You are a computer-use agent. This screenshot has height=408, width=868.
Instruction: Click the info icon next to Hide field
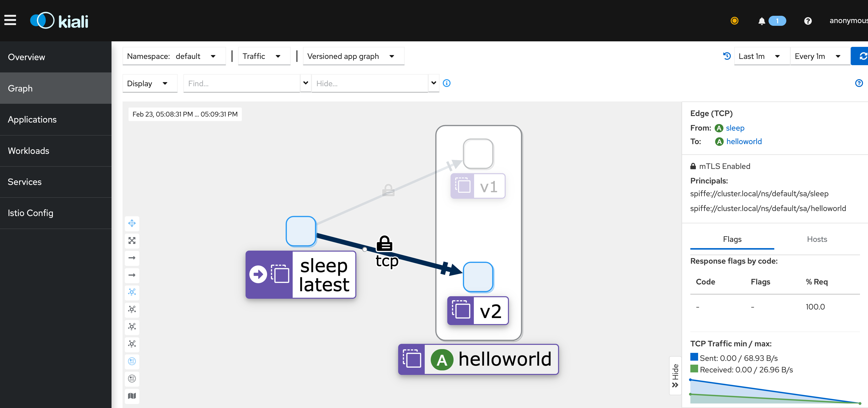click(x=447, y=83)
